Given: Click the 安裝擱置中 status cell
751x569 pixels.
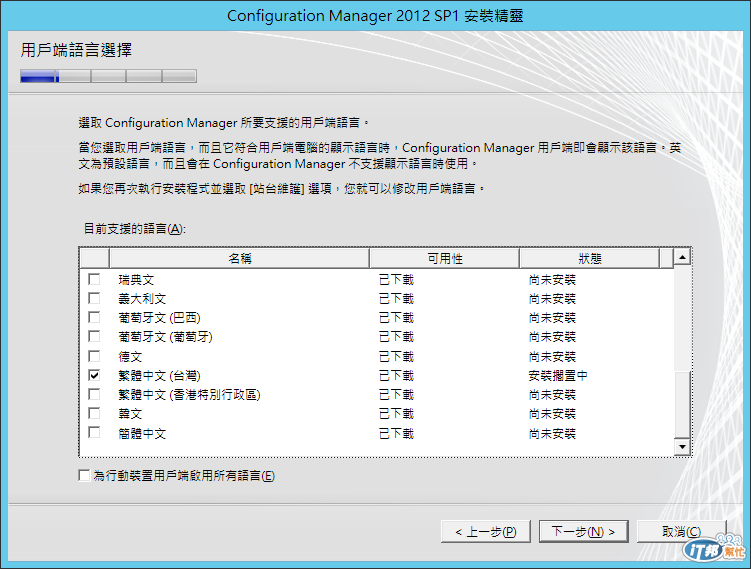Looking at the screenshot, I should tap(558, 376).
